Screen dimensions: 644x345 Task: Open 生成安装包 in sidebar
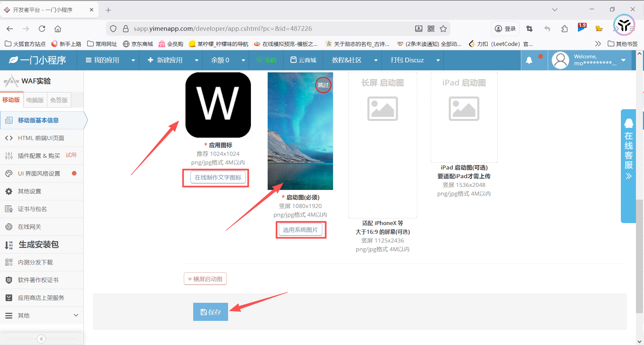(x=42, y=245)
